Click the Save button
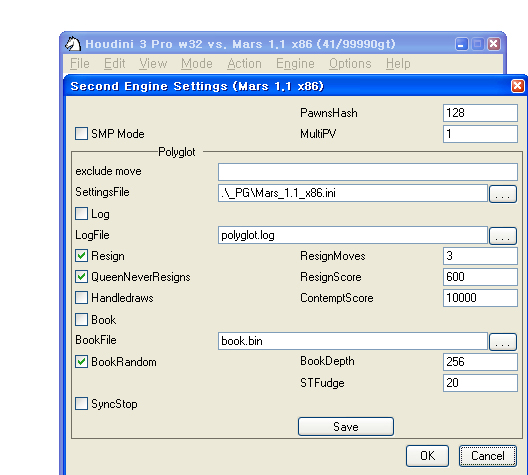This screenshot has width=528, height=475. click(x=346, y=427)
